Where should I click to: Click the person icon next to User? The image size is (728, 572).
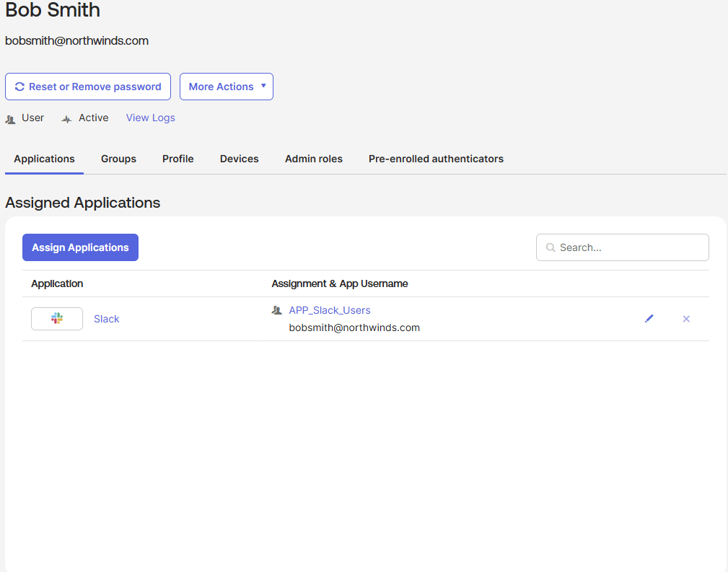click(10, 119)
